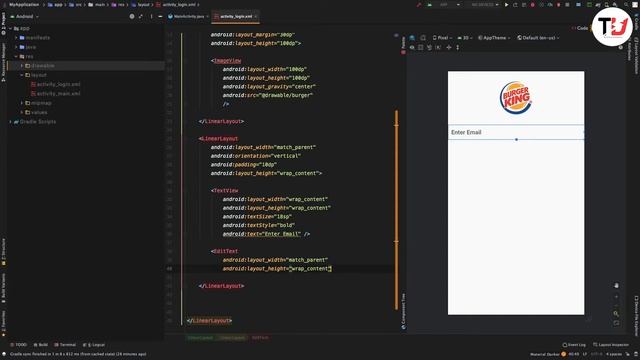Click the pan hand icon in preview

(x=616, y=285)
